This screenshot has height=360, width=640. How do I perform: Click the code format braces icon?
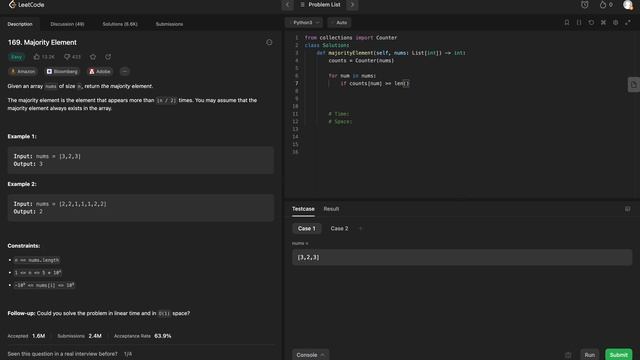[579, 22]
